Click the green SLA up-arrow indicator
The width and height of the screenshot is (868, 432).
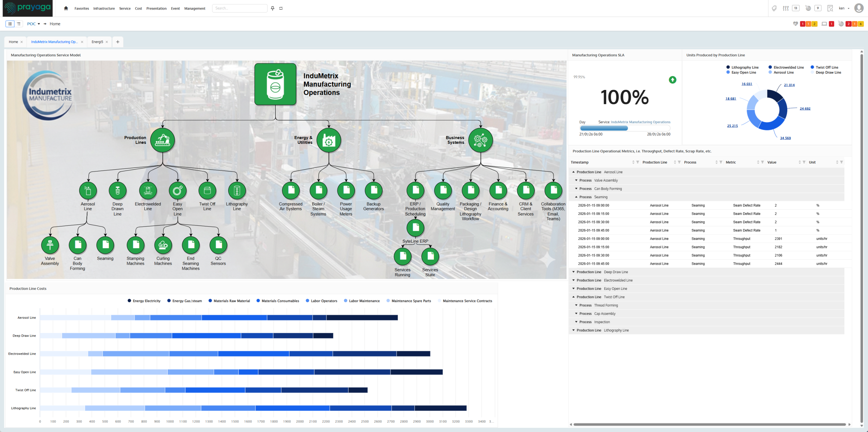point(672,80)
